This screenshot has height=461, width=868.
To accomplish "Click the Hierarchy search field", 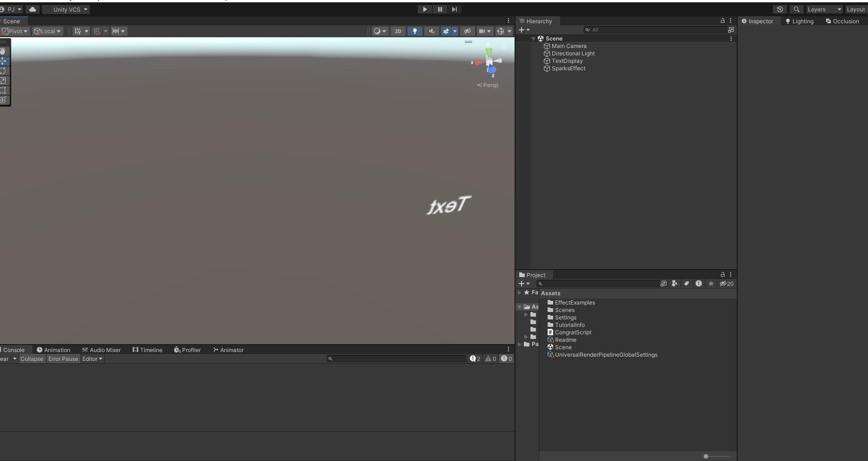I will pos(657,30).
